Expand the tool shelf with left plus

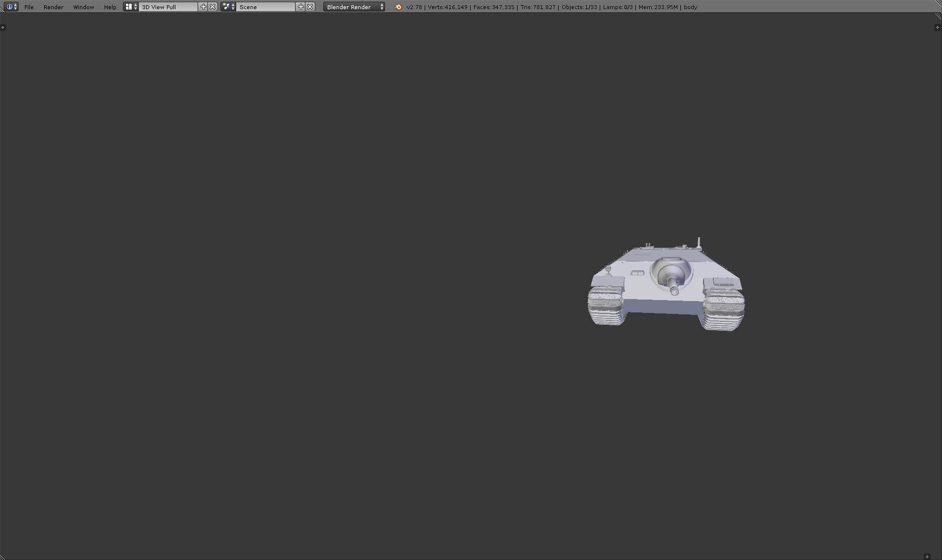pos(3,27)
